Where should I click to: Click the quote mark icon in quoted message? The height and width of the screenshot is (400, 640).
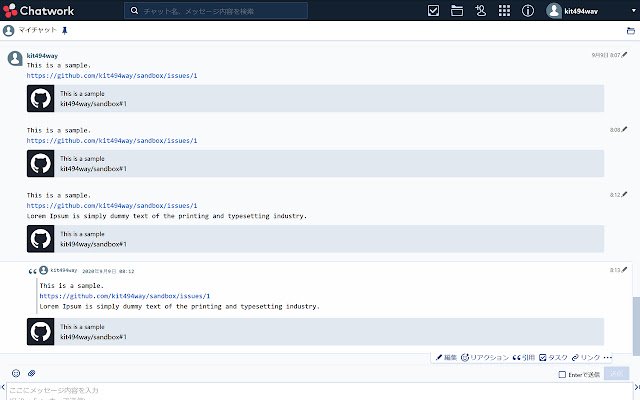[x=32, y=271]
